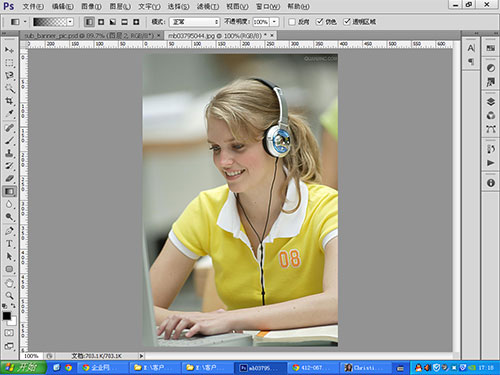Screen dimensions: 500x375
Task: Select the Hand tool
Action: coord(9,283)
